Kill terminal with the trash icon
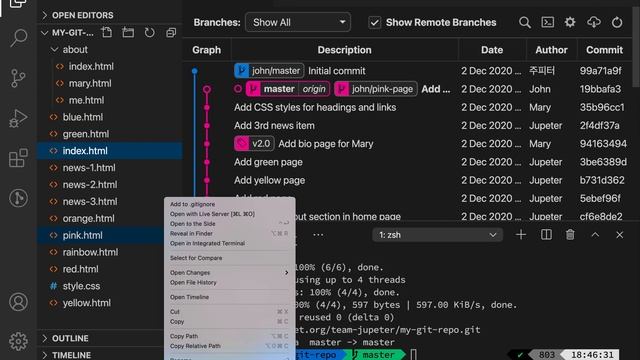The width and height of the screenshot is (640, 360). point(570,235)
